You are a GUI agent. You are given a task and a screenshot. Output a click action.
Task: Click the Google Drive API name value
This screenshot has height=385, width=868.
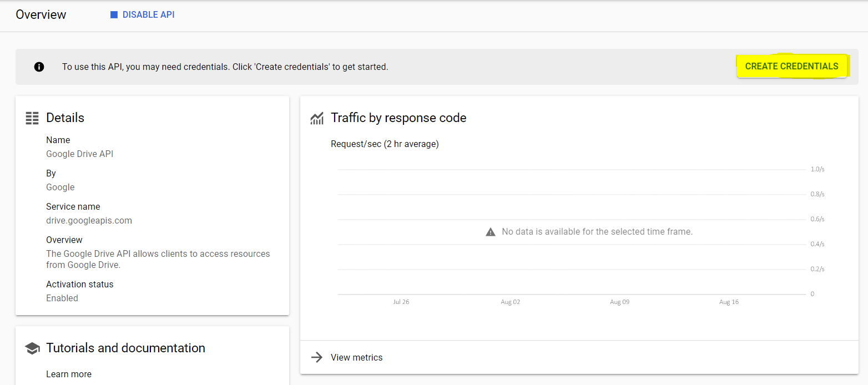79,154
